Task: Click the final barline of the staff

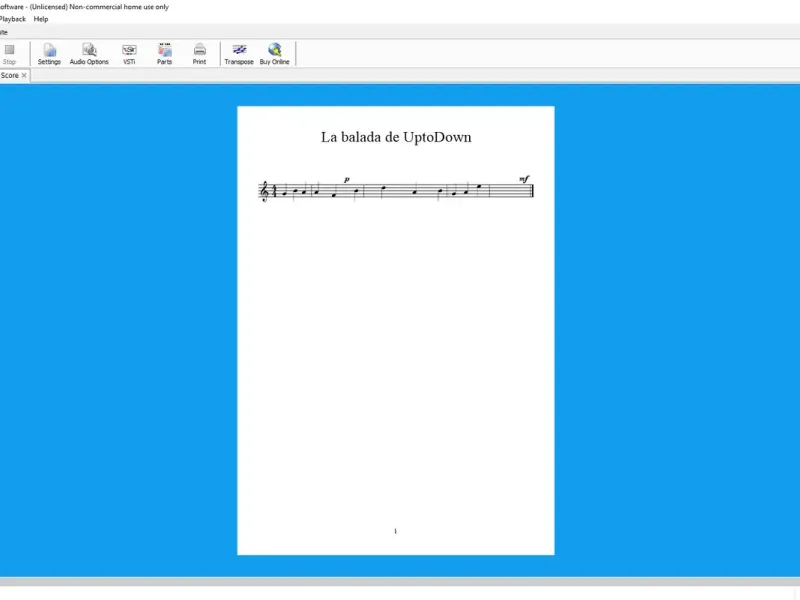Action: [532, 191]
